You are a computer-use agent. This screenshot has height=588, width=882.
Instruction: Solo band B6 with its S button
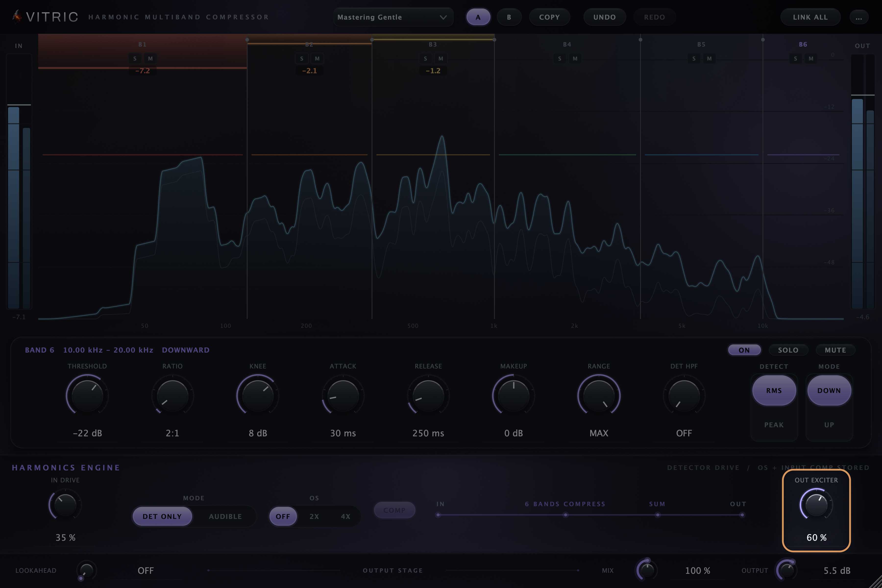(x=795, y=59)
